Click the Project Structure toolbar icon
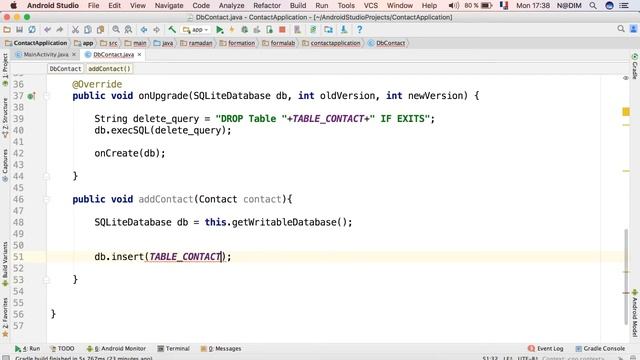The image size is (640, 360). [x=328, y=29]
